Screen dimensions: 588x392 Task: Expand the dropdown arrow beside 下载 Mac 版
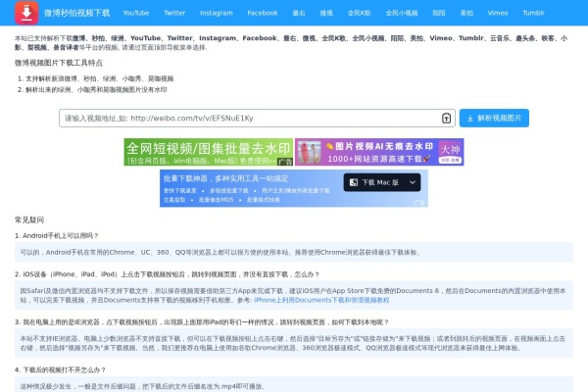click(x=413, y=182)
